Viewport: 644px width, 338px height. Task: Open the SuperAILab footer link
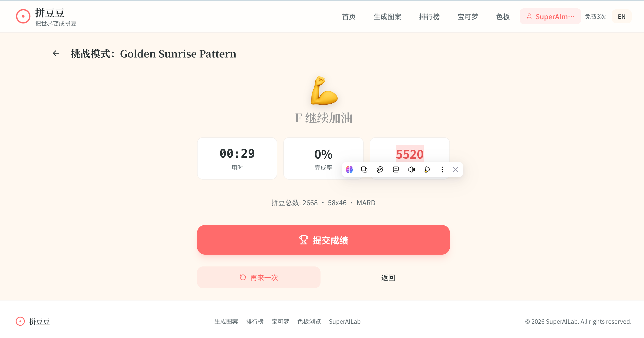click(344, 321)
